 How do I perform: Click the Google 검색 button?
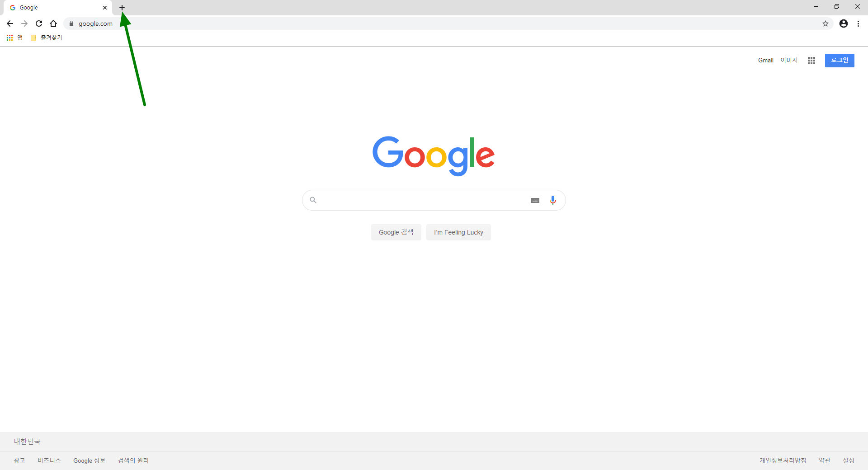tap(396, 232)
